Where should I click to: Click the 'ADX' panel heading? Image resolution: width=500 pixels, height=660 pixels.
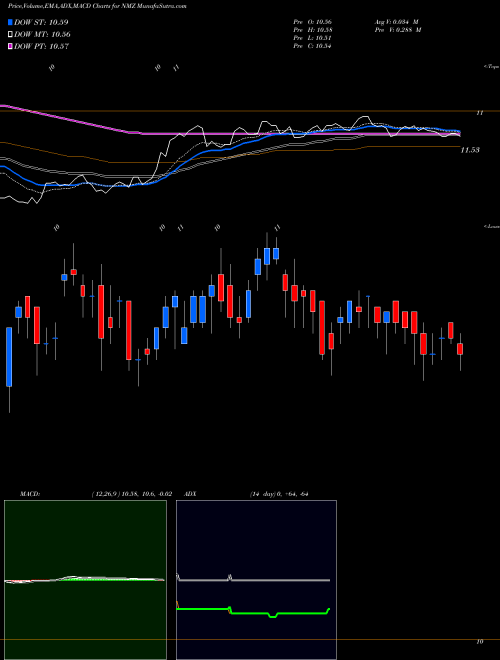190,494
